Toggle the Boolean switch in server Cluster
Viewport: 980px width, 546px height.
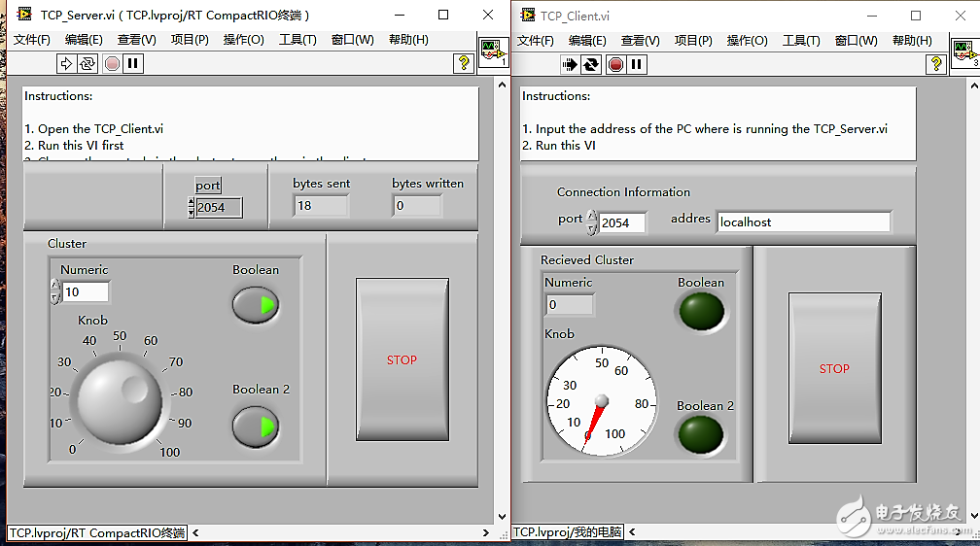pos(256,305)
